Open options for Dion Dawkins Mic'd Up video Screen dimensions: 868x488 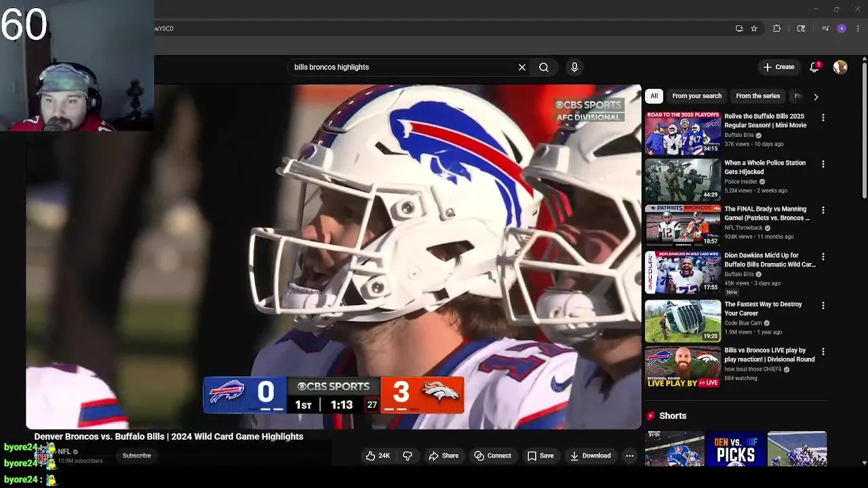click(823, 257)
